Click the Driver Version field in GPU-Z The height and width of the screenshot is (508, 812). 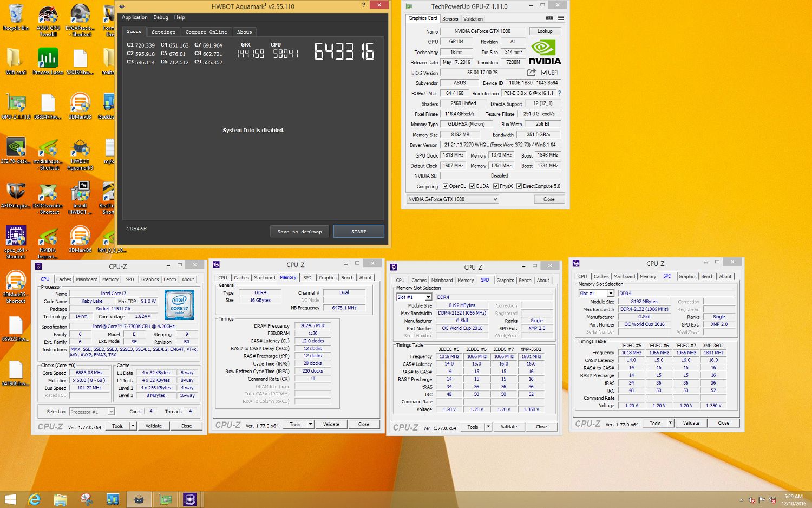click(x=500, y=145)
